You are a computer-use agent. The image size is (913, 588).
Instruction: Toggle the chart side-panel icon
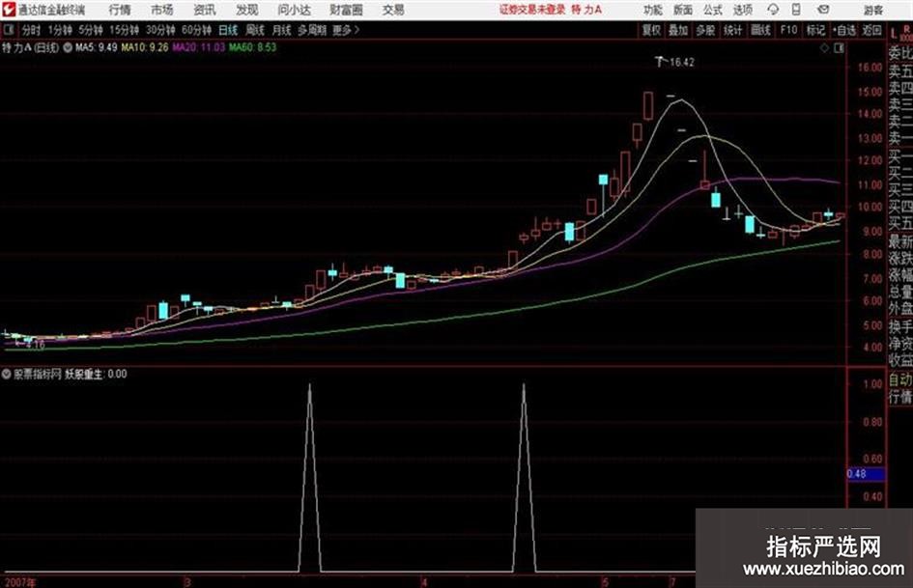839,48
